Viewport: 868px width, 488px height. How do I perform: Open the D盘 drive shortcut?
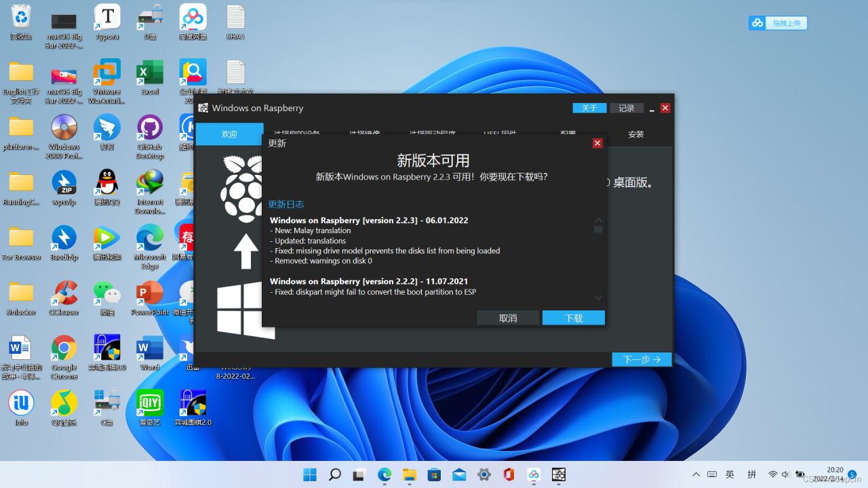pos(150,22)
